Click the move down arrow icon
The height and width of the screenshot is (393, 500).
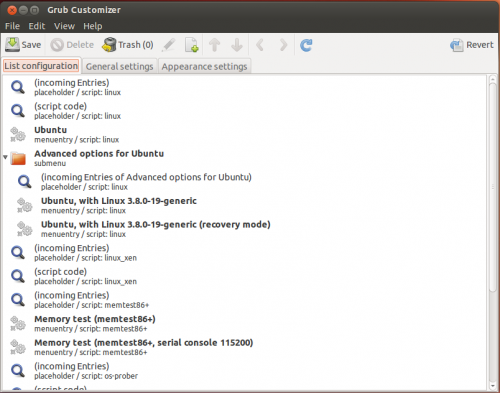click(237, 45)
